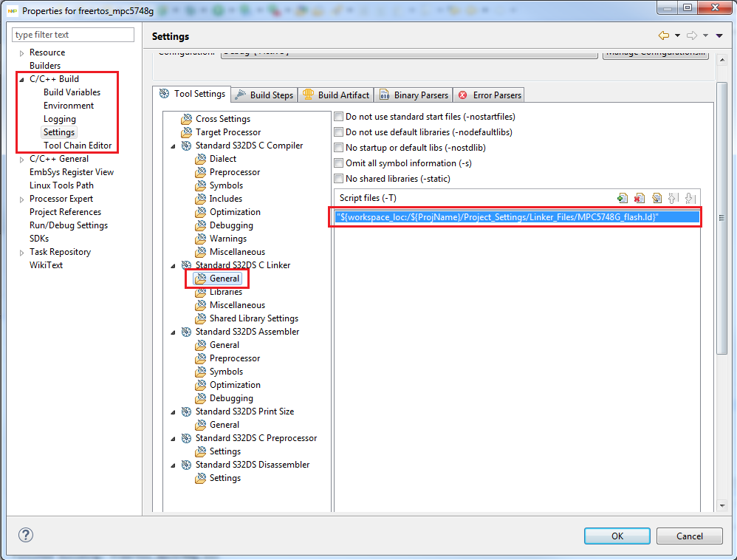Viewport: 737px width, 560px height.
Task: Click the Dialect folder icon
Action: [201, 159]
